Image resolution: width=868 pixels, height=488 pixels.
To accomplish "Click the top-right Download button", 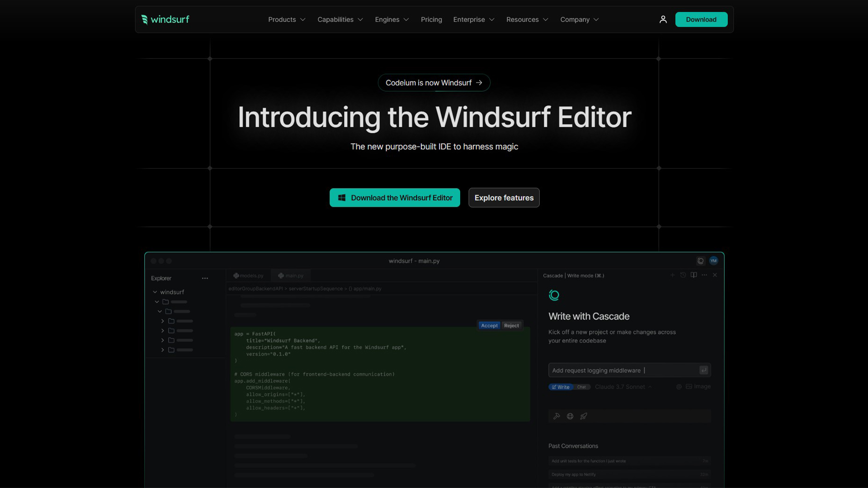I will click(x=701, y=19).
